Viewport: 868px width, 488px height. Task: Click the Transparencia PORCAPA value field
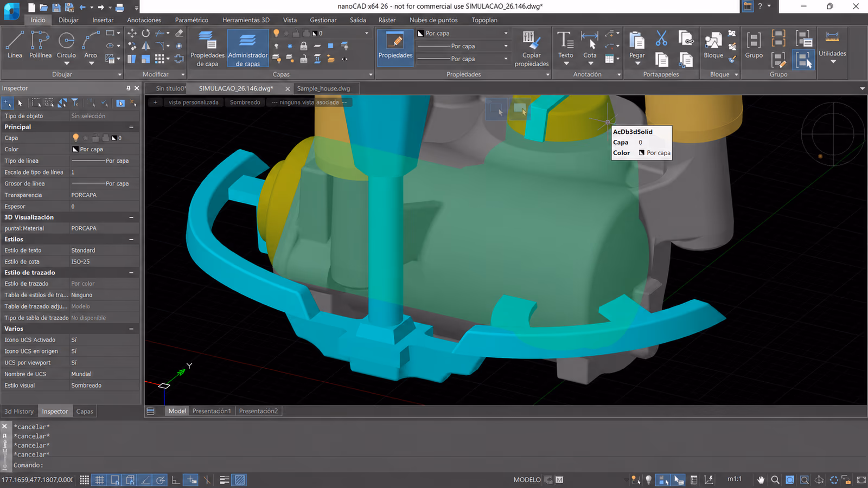(x=105, y=195)
